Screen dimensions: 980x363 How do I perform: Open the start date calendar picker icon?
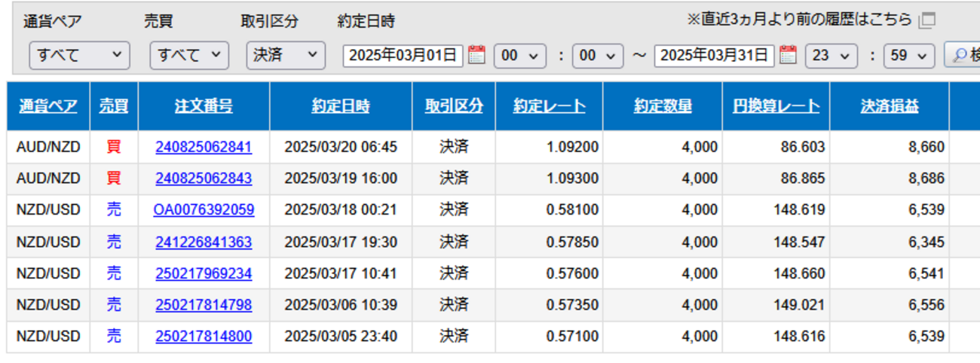click(x=476, y=55)
